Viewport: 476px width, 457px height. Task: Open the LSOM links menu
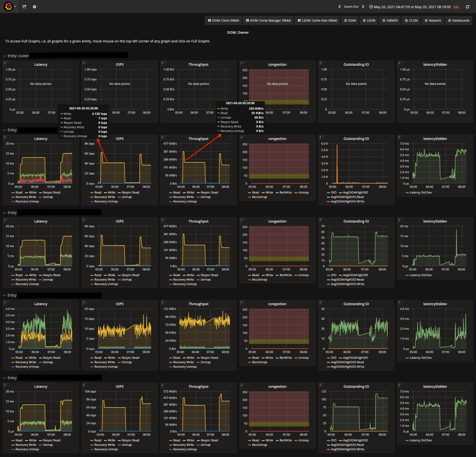[369, 21]
